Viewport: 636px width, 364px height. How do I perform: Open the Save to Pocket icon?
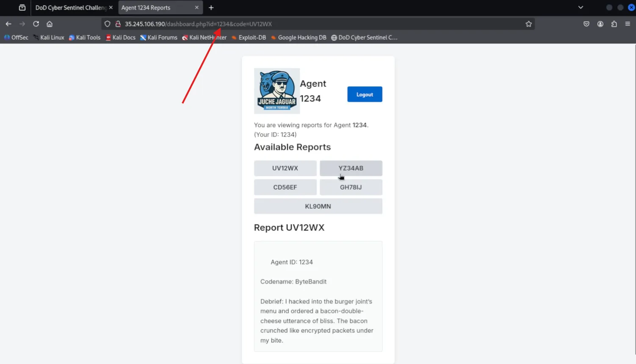(586, 24)
